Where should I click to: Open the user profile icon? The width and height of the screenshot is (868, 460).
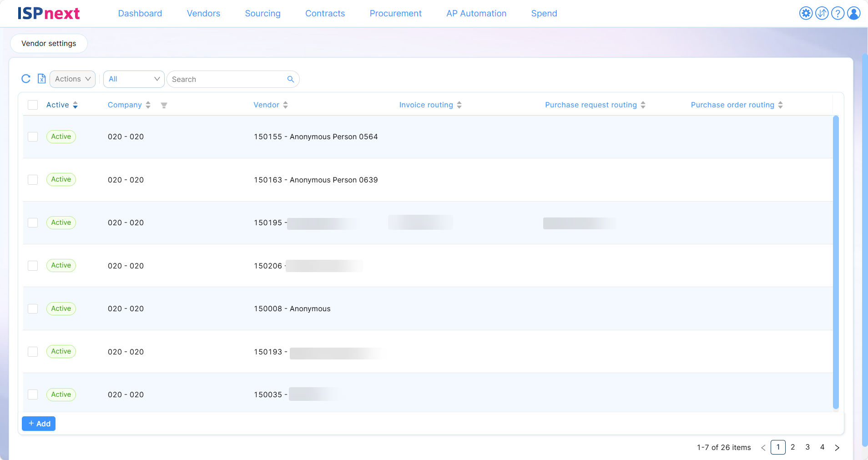(854, 13)
